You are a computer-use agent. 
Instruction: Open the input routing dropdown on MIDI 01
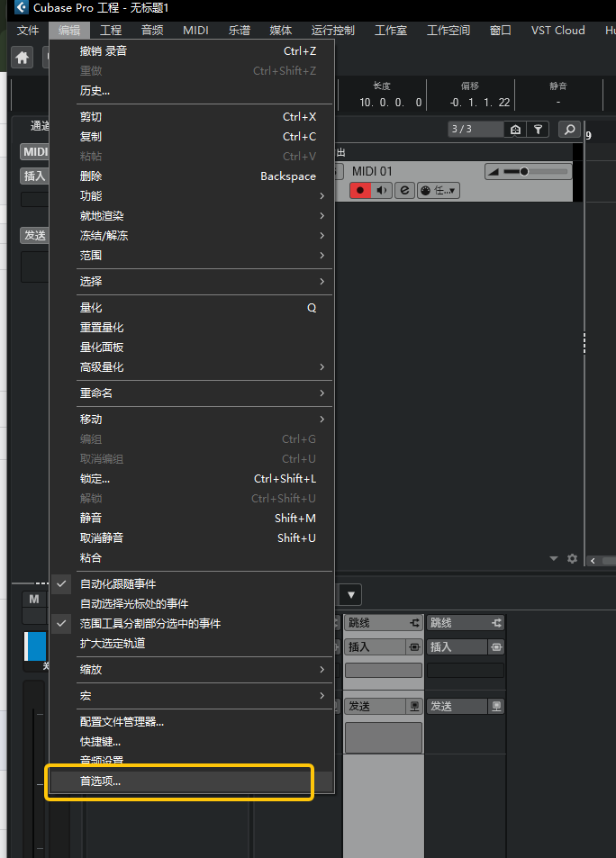click(439, 191)
